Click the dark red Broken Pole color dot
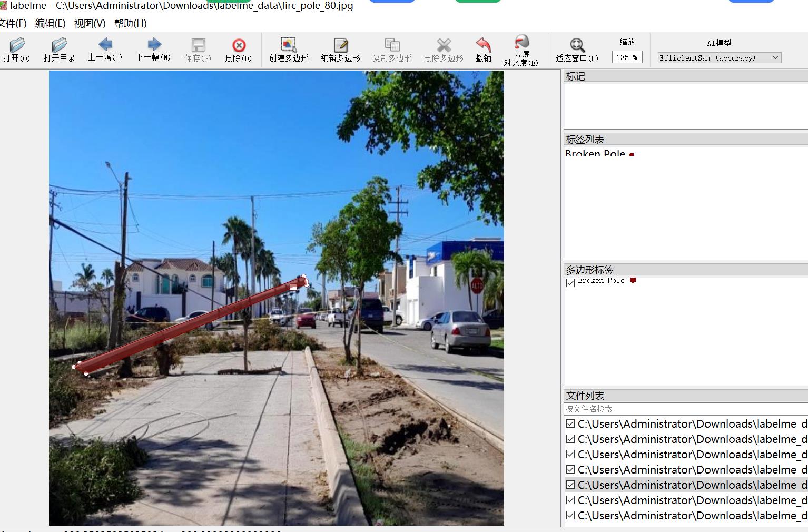 click(633, 280)
